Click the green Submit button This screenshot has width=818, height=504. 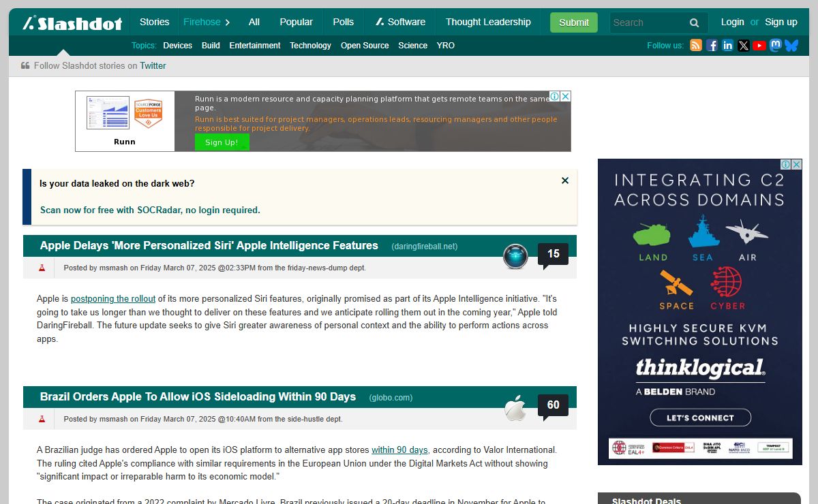tap(574, 22)
